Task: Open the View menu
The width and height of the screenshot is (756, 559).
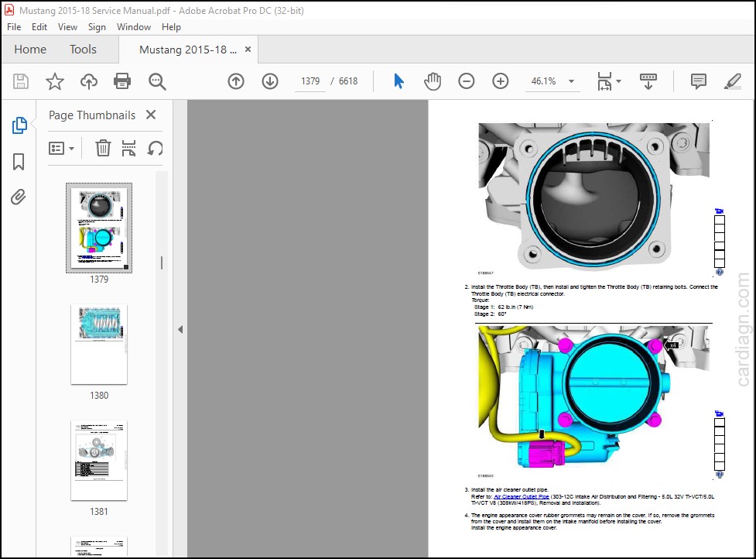Action: (x=67, y=27)
